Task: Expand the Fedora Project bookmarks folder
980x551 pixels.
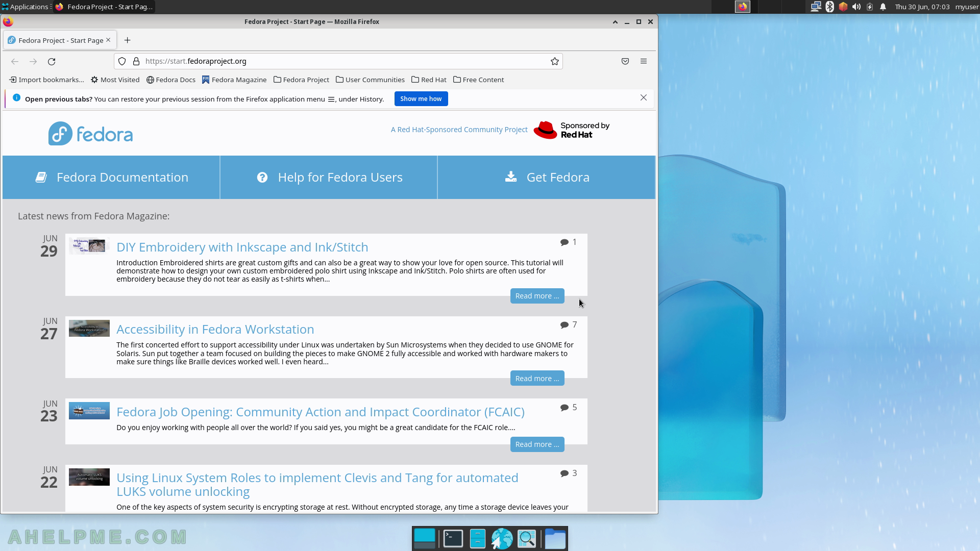Action: [301, 80]
